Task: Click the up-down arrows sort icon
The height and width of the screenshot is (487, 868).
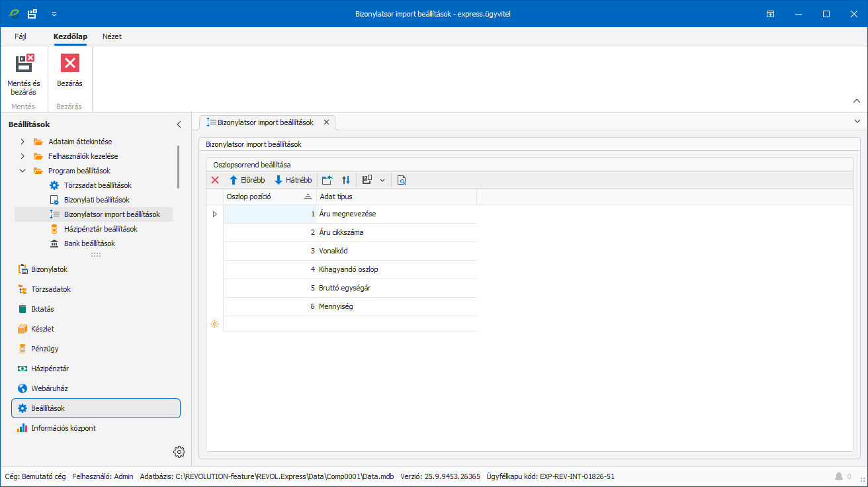Action: tap(346, 180)
